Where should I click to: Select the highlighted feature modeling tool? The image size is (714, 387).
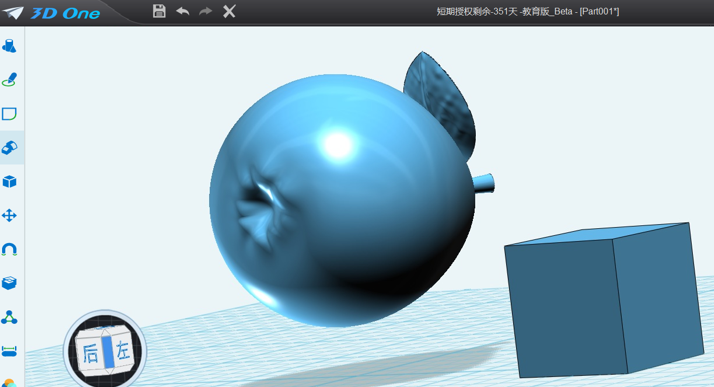point(10,148)
